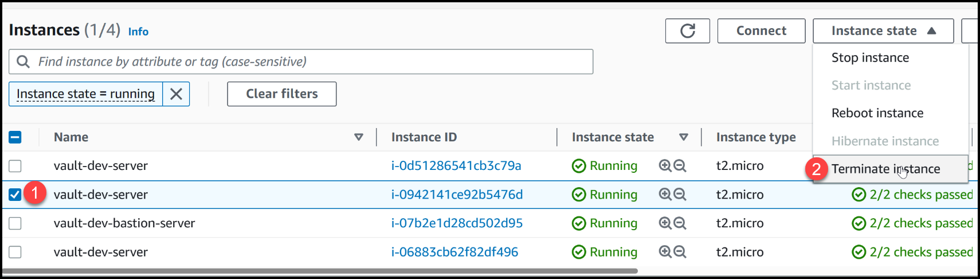Open Instance state column sort arrow
The height and width of the screenshot is (279, 980).
click(683, 137)
